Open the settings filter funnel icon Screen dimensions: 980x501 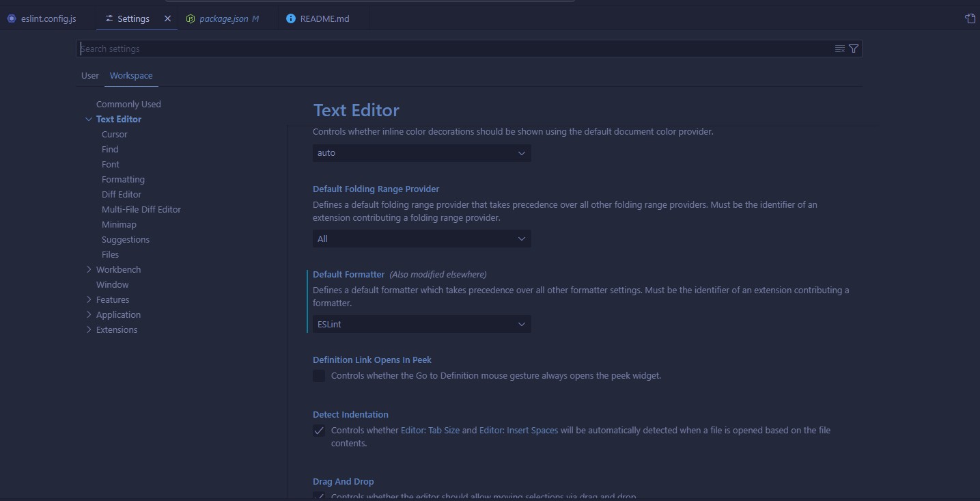tap(854, 49)
